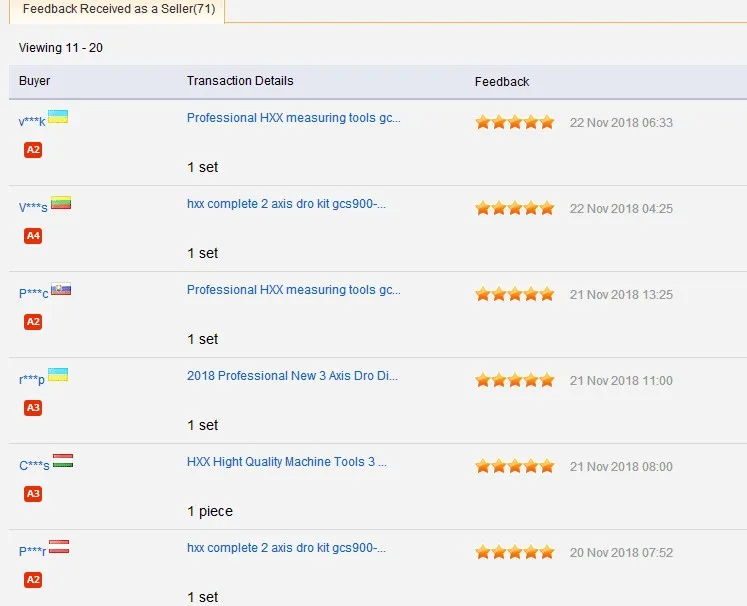Click the date 20 Nov 2018 07:52
Image resolution: width=747 pixels, height=606 pixels.
click(x=621, y=553)
